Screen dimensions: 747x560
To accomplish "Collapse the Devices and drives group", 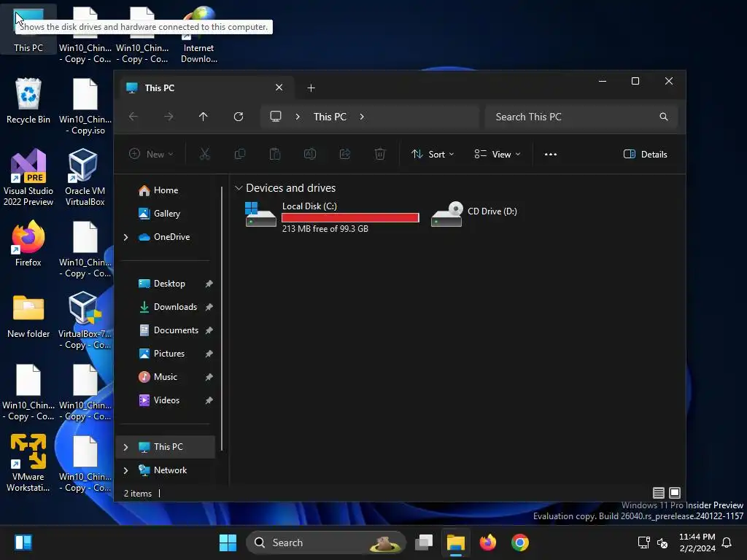I will tap(239, 188).
